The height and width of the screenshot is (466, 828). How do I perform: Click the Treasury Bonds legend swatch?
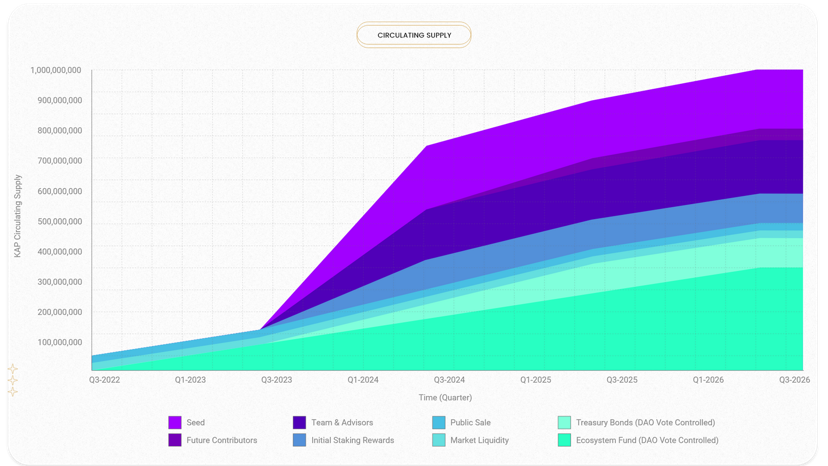click(x=564, y=422)
